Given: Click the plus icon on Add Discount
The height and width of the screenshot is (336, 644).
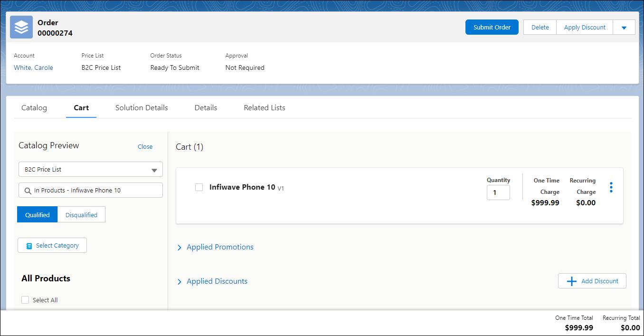Looking at the screenshot, I should point(571,280).
